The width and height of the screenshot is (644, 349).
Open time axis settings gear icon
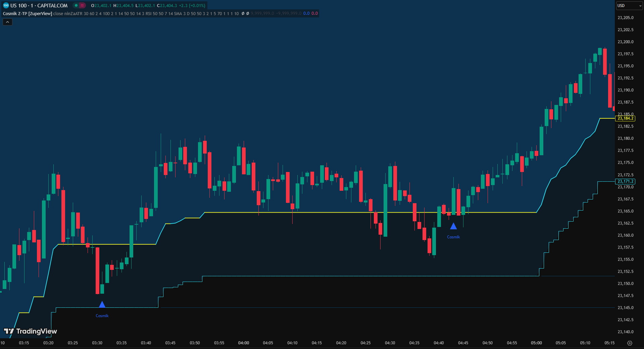(x=630, y=343)
